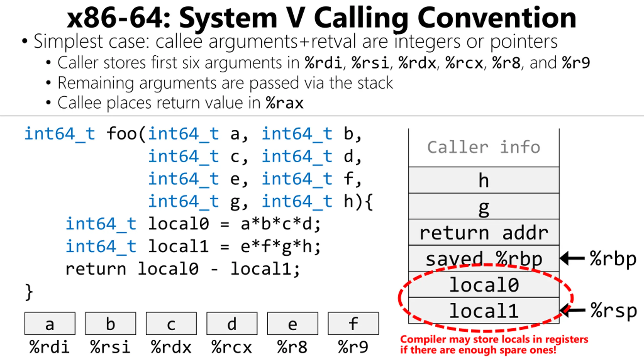Click the register box labeled d
This screenshot has width=644, height=362.
point(232,324)
